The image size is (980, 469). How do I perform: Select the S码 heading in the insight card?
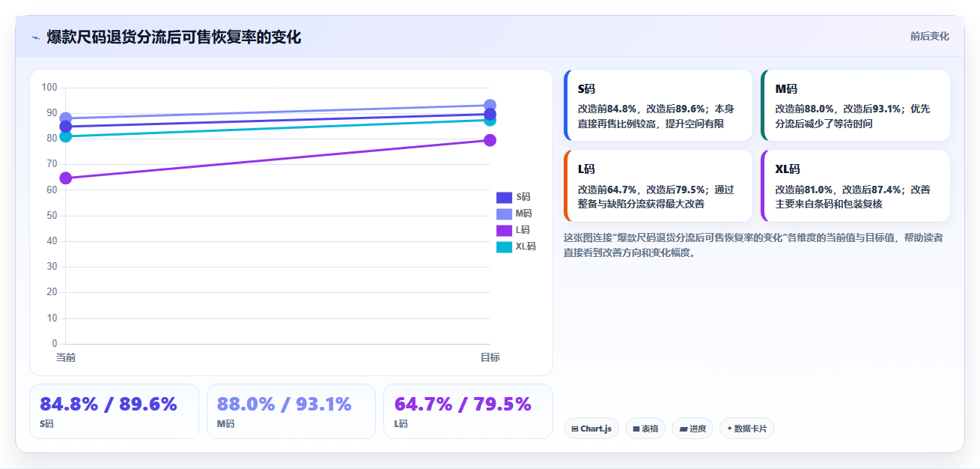[586, 89]
